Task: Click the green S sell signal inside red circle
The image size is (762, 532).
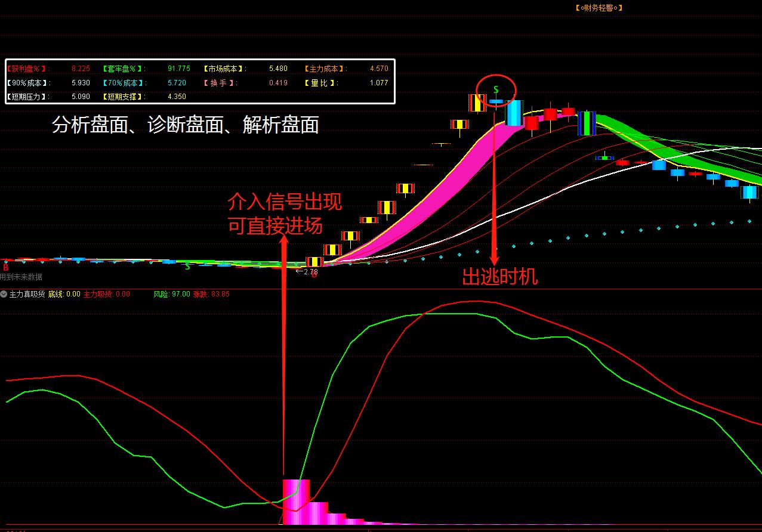Action: pos(495,90)
